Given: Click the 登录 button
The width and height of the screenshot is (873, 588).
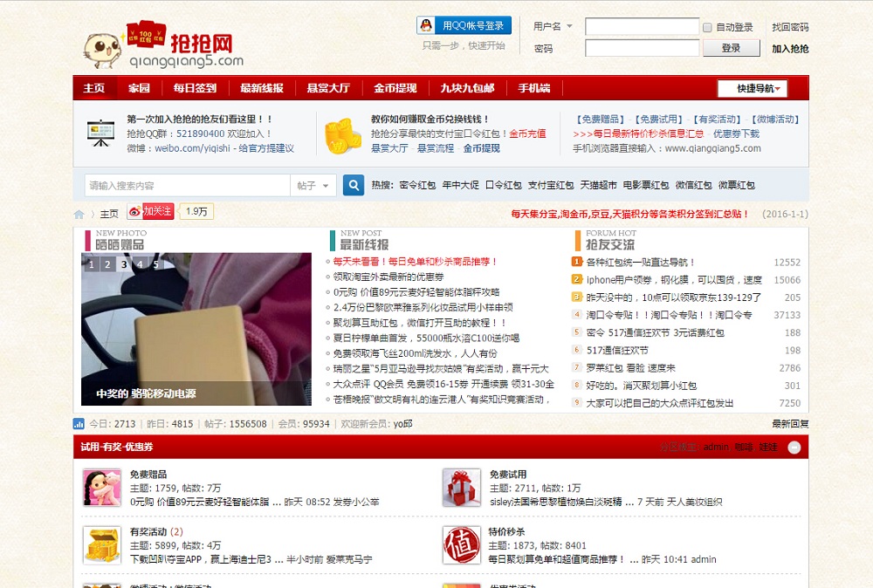Looking at the screenshot, I should tap(731, 48).
